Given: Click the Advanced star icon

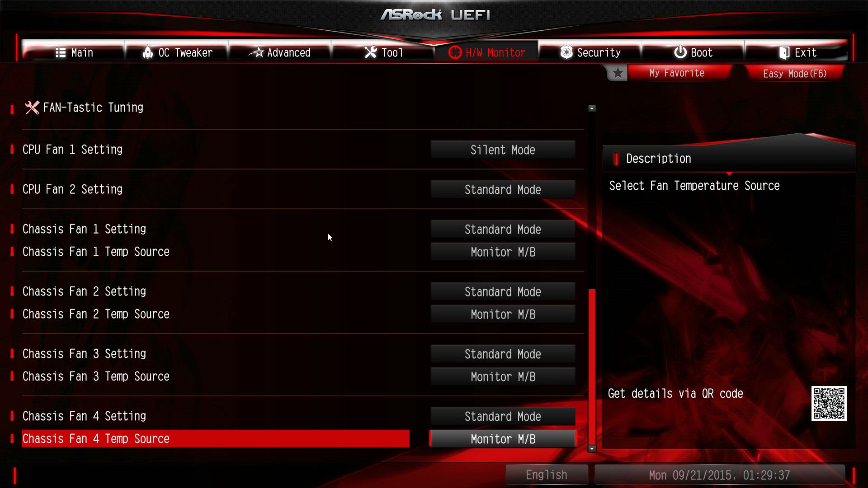Looking at the screenshot, I should point(256,53).
